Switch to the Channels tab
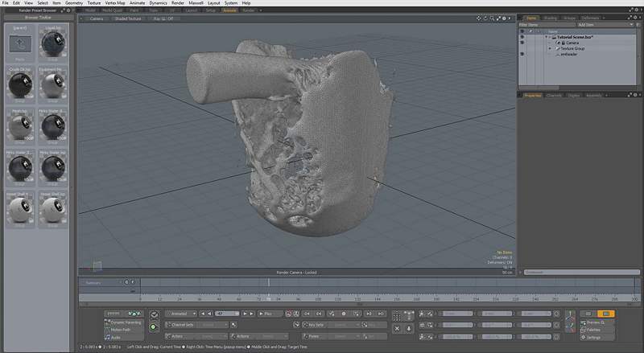The image size is (644, 353). click(x=554, y=95)
